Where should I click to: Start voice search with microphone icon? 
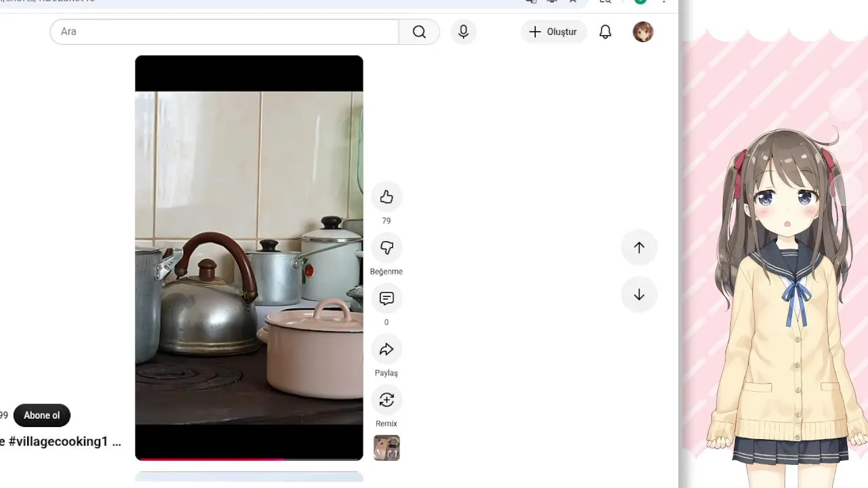click(463, 32)
